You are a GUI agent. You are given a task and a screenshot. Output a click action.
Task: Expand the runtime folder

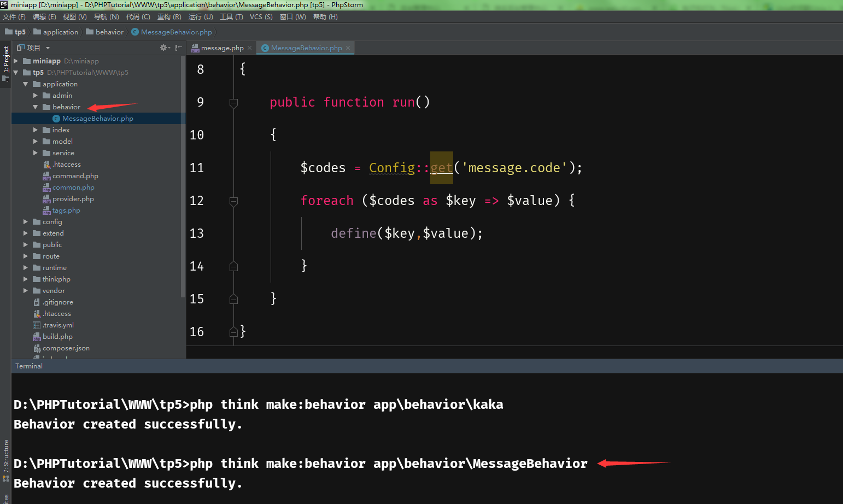26,267
